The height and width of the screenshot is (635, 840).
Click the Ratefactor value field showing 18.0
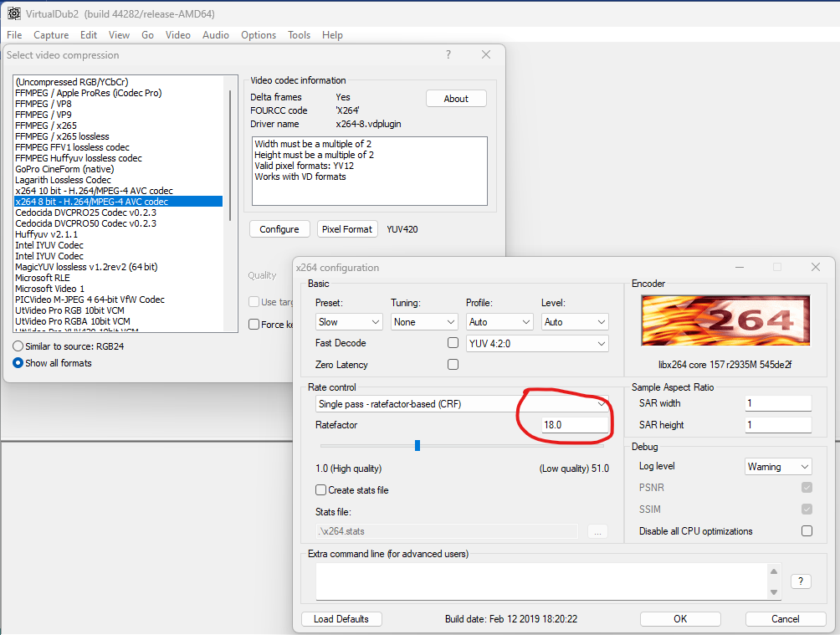575,425
